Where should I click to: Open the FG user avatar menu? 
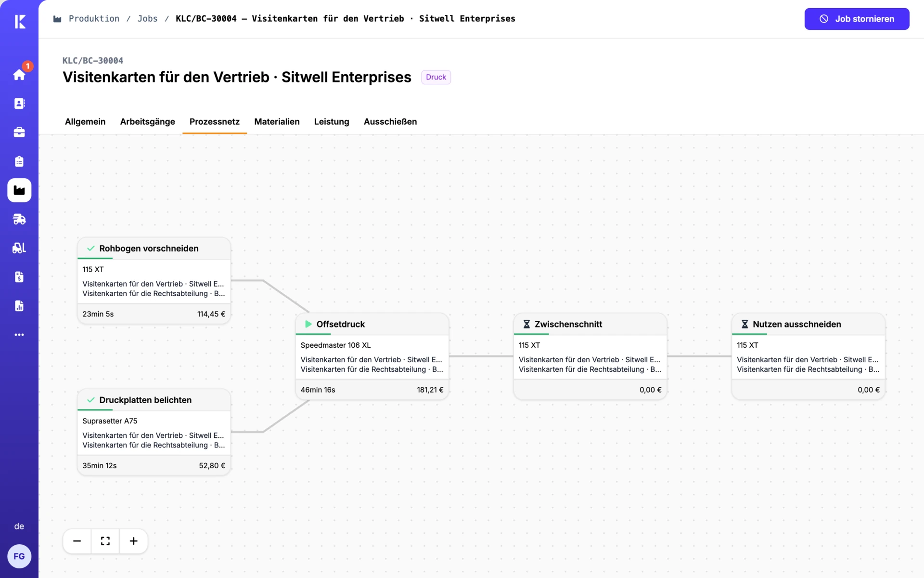pos(19,556)
